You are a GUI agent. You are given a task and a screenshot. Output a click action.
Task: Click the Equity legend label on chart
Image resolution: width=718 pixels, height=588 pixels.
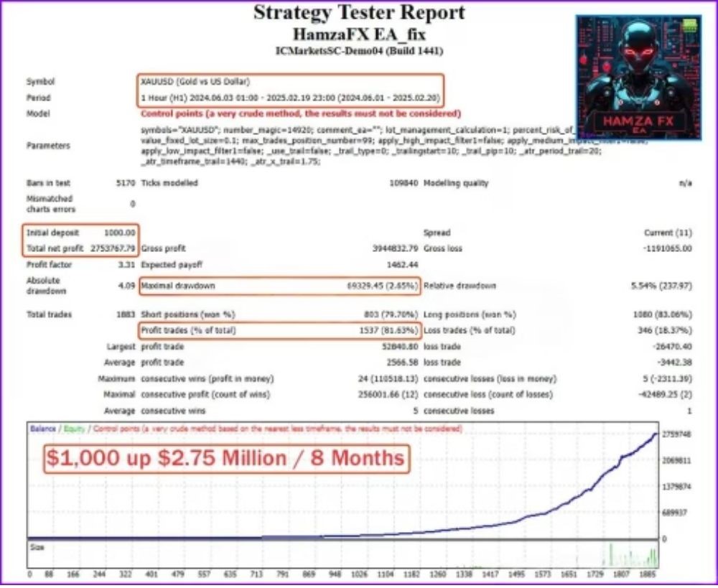click(74, 429)
